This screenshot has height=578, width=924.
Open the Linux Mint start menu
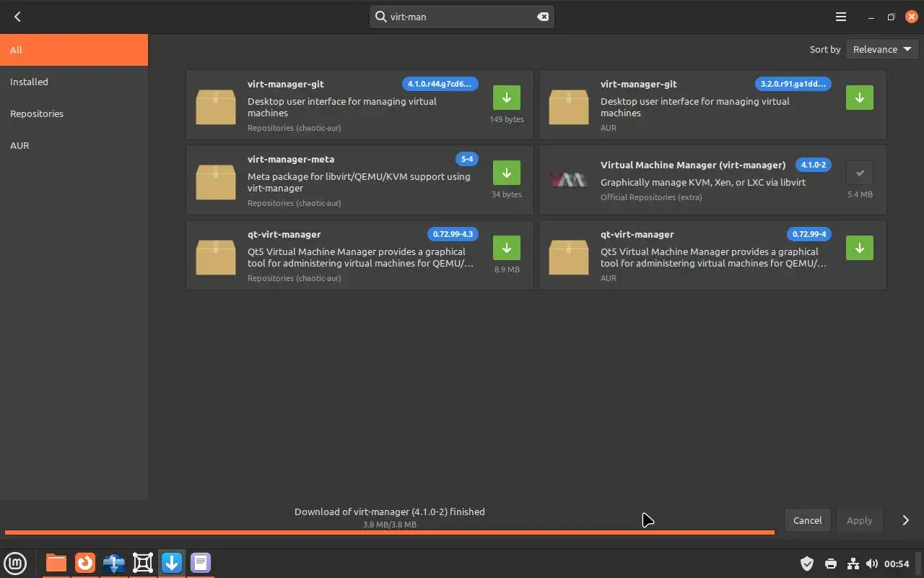[15, 563]
